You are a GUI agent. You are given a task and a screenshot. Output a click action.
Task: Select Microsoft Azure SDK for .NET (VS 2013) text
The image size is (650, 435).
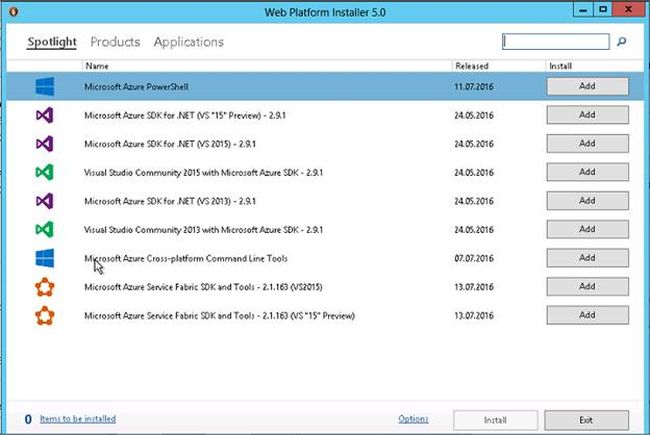click(170, 201)
